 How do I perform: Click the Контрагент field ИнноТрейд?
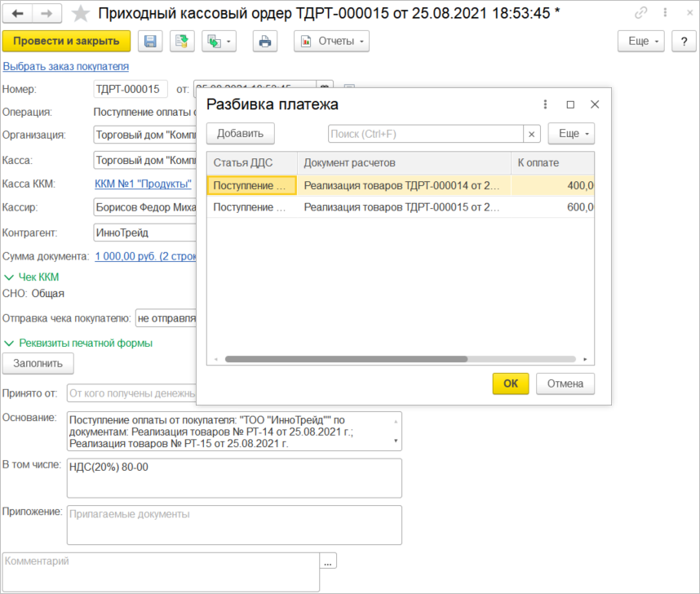[144, 233]
